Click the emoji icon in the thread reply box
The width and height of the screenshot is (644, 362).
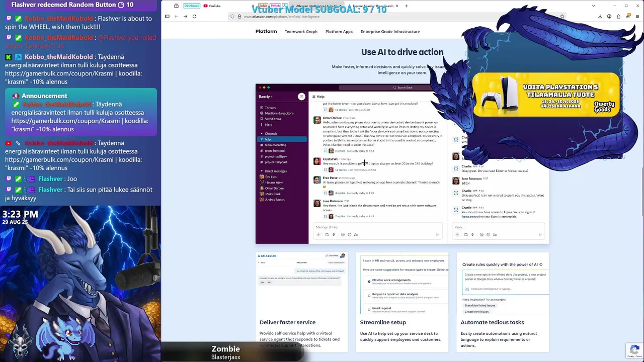[x=482, y=235]
